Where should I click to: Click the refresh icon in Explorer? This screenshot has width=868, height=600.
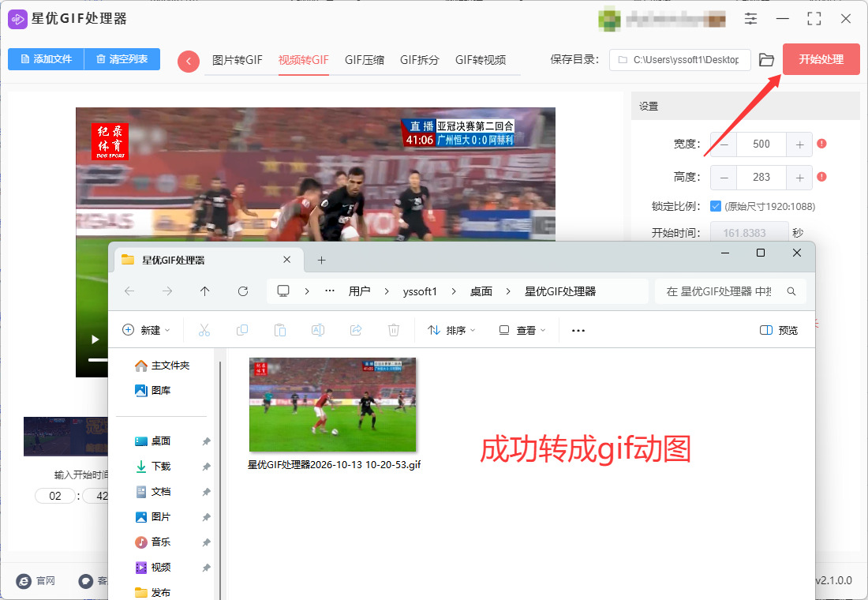pyautogui.click(x=242, y=291)
